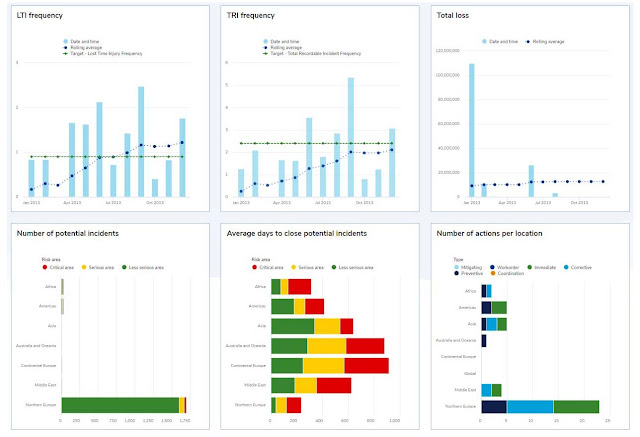The width and height of the screenshot is (640, 437).
Task: Click Jul 2013 axis label in LTI frequency
Action: click(113, 202)
